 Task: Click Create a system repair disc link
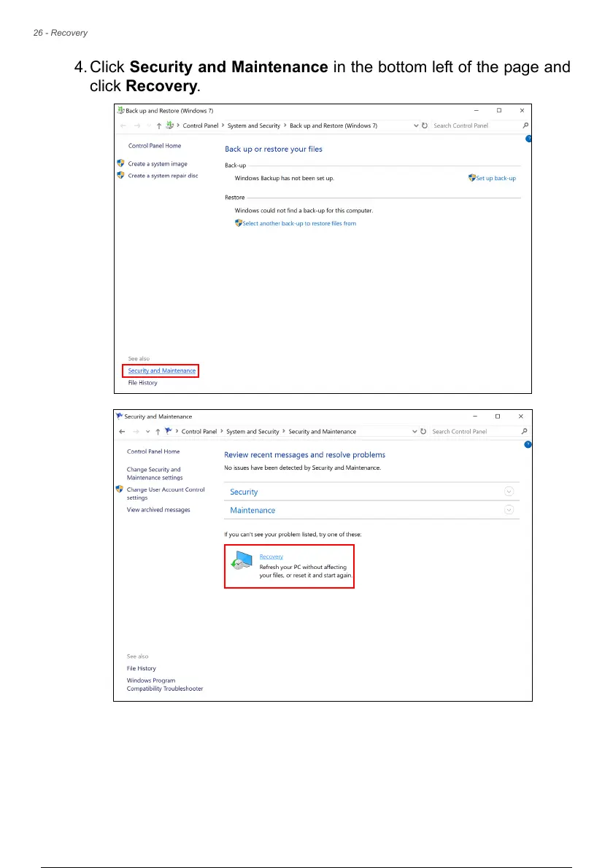click(x=163, y=176)
